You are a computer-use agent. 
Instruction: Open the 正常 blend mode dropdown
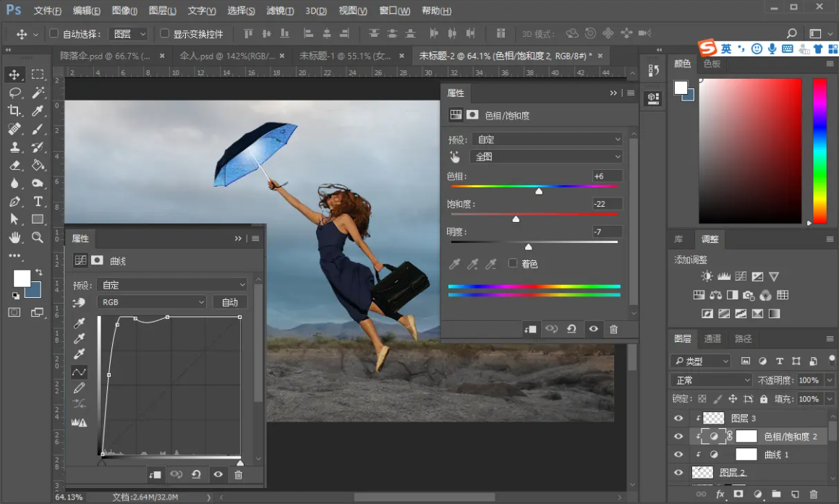[712, 380]
